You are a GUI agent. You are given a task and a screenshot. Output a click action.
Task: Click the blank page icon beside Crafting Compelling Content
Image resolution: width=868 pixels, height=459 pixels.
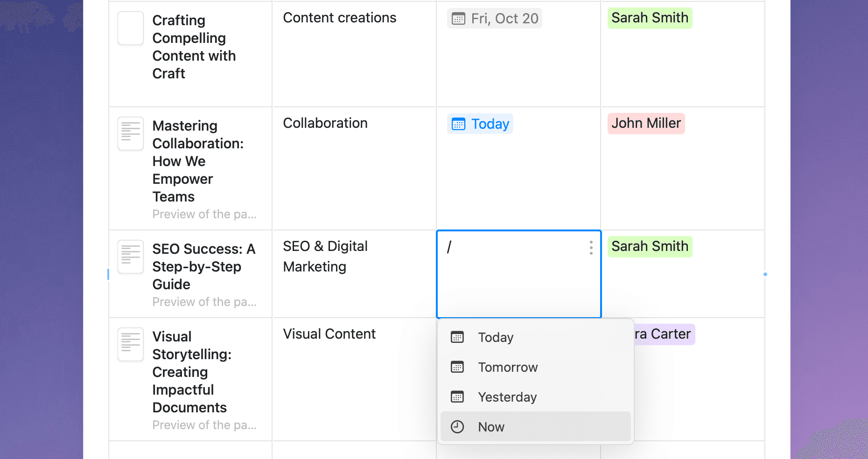click(x=131, y=28)
